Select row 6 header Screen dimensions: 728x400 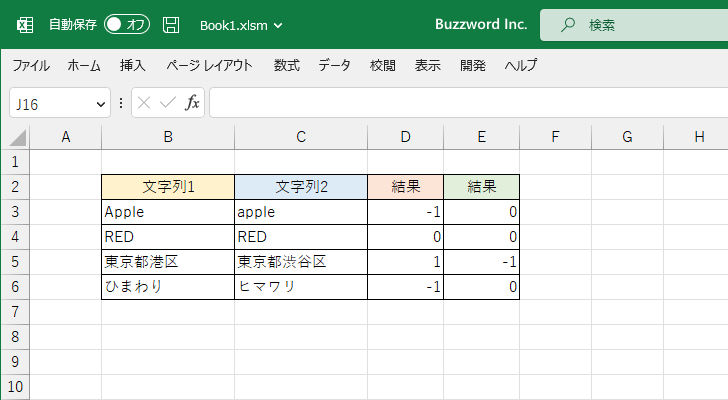point(15,287)
